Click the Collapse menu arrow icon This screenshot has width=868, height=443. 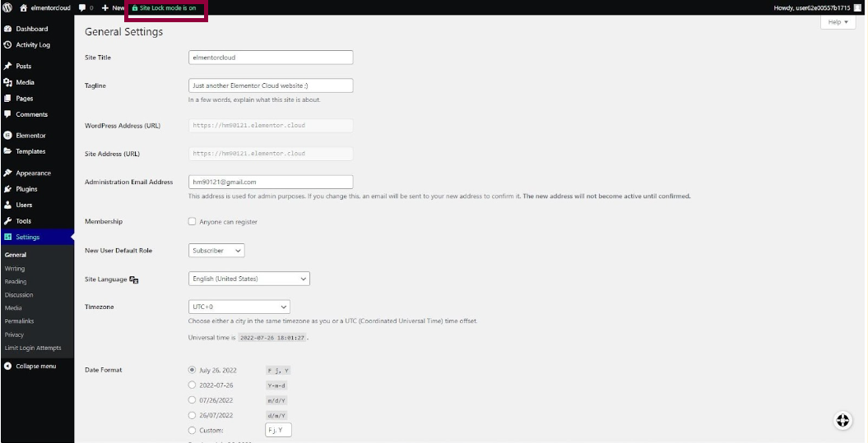coord(7,366)
